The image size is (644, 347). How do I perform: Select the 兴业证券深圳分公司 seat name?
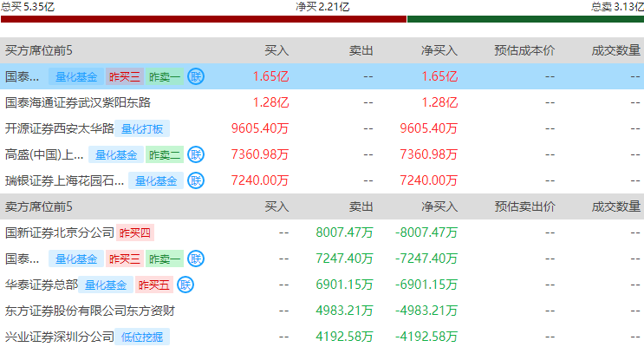click(x=60, y=337)
